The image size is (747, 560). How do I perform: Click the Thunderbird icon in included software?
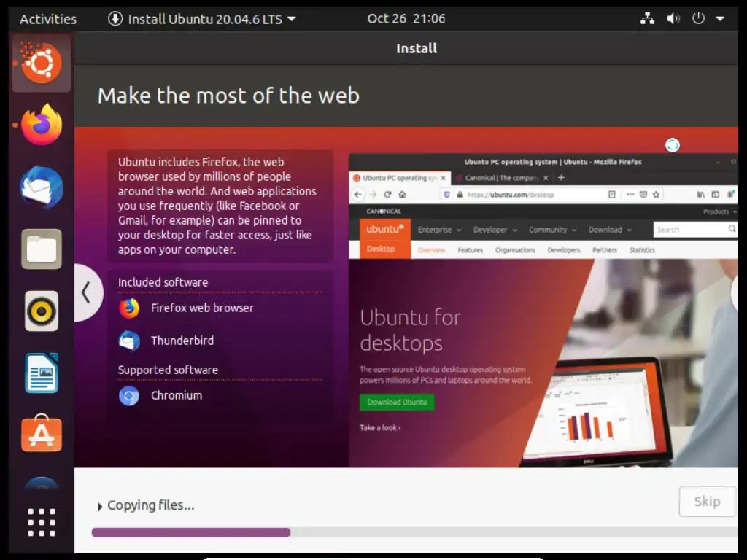[129, 341]
